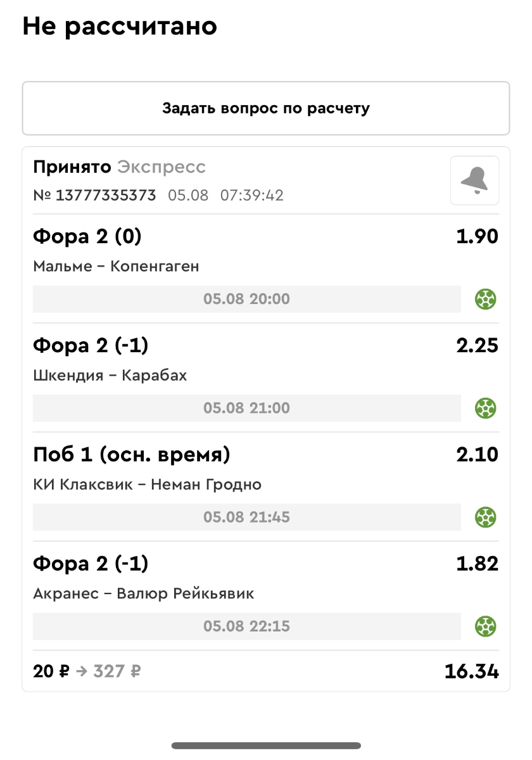The image size is (532, 760).
Task: Open the Мальме – Копенгаген match
Action: [116, 267]
